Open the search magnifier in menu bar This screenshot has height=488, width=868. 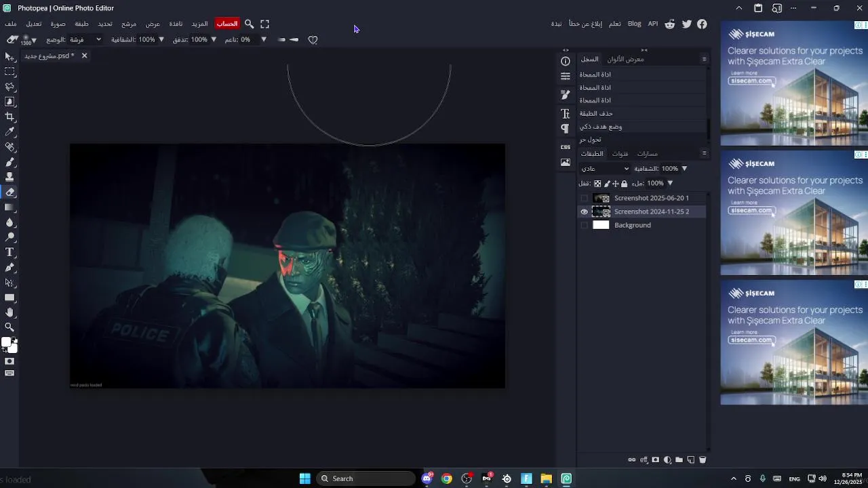pos(249,24)
